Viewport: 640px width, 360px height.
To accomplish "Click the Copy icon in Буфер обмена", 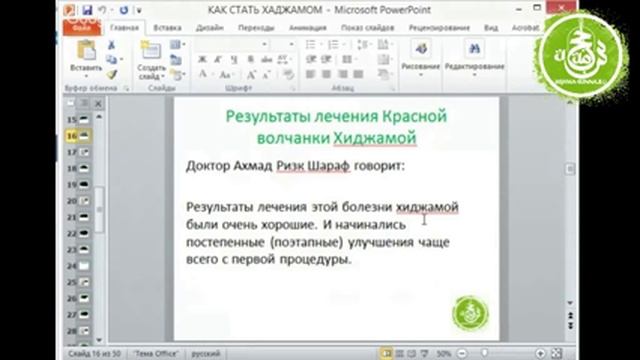I will (x=111, y=60).
